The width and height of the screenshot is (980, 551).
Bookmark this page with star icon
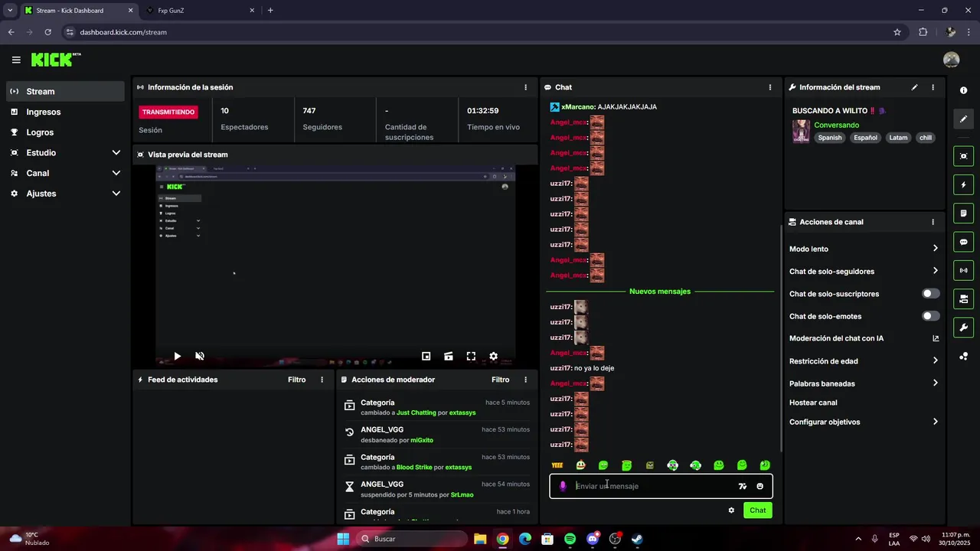point(897,32)
